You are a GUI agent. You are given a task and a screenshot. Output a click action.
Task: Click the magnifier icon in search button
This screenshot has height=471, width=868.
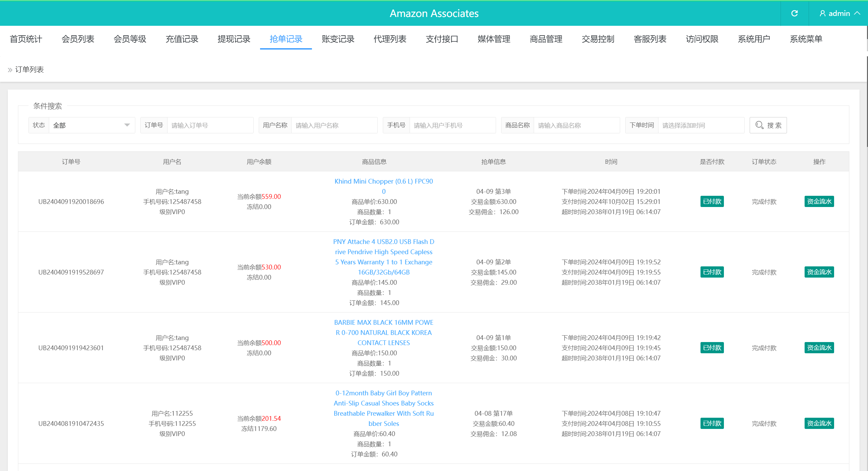click(759, 125)
